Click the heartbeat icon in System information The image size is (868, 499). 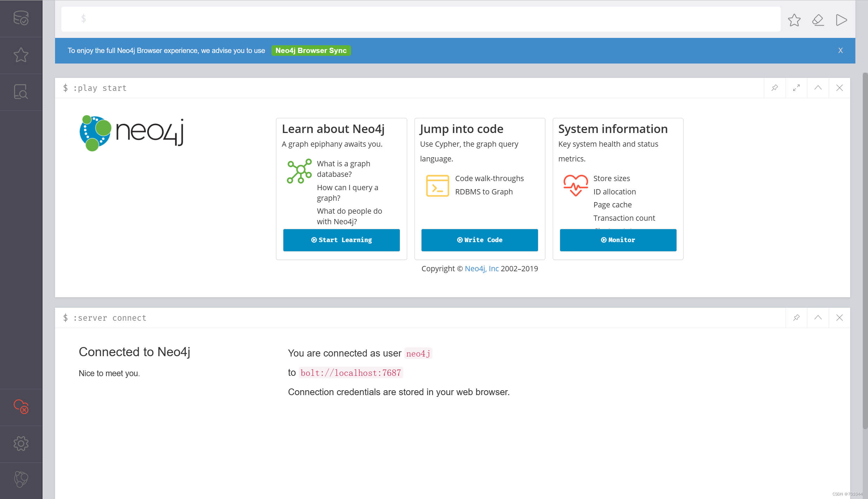point(576,185)
